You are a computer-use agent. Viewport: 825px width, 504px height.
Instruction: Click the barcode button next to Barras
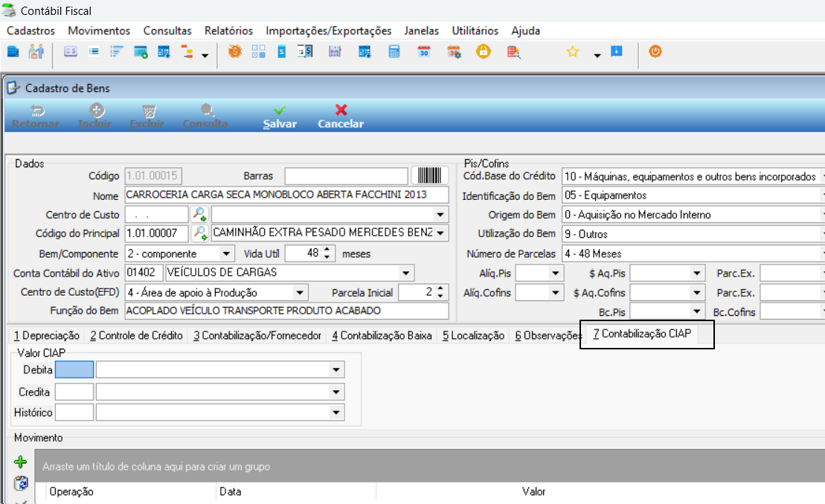click(429, 175)
